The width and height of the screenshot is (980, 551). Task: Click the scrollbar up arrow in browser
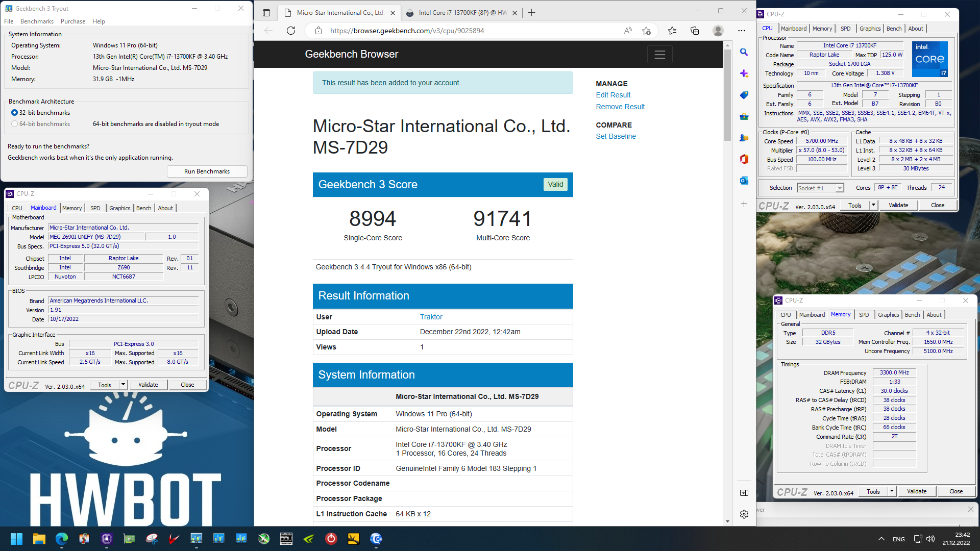point(727,45)
